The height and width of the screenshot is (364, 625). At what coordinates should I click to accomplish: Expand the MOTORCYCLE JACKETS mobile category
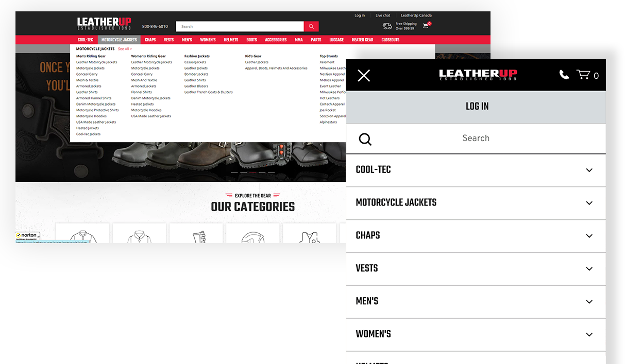tap(589, 203)
